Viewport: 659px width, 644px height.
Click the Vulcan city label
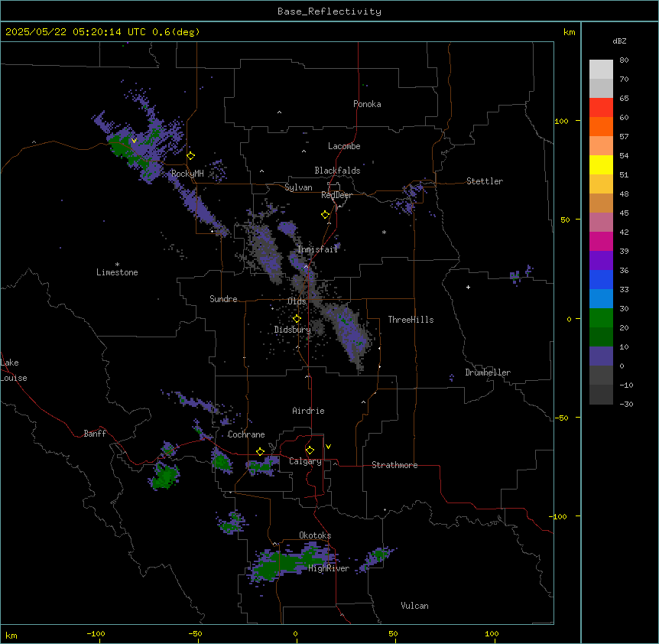click(x=415, y=606)
